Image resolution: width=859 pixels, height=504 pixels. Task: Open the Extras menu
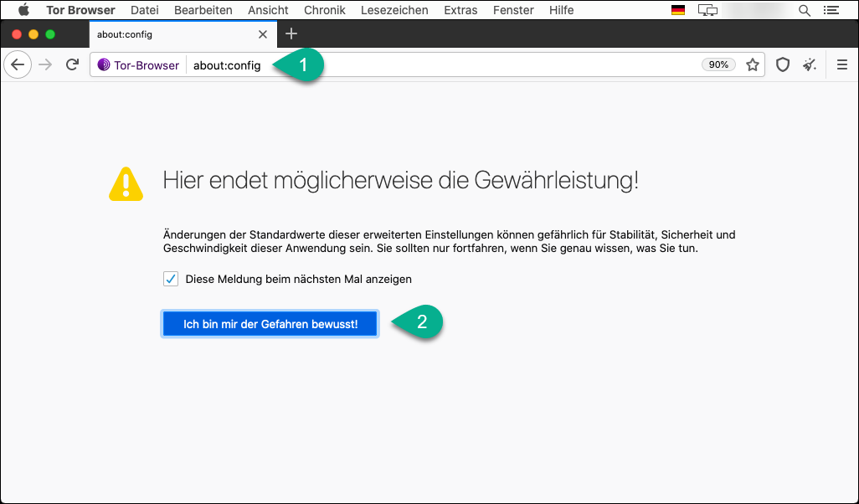[460, 10]
